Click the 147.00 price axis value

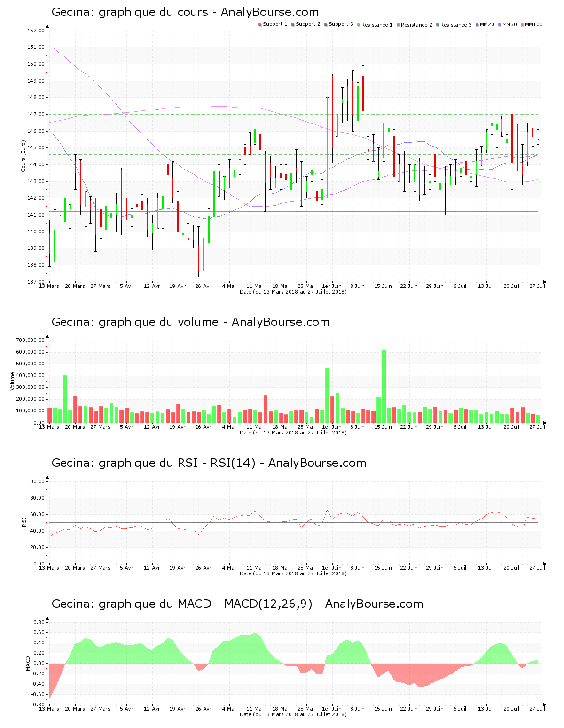[x=36, y=114]
